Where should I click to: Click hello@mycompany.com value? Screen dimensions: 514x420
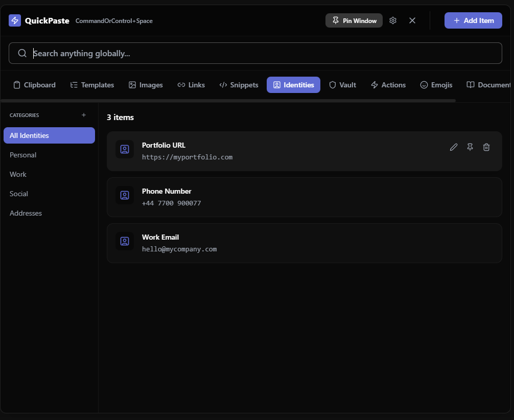179,249
